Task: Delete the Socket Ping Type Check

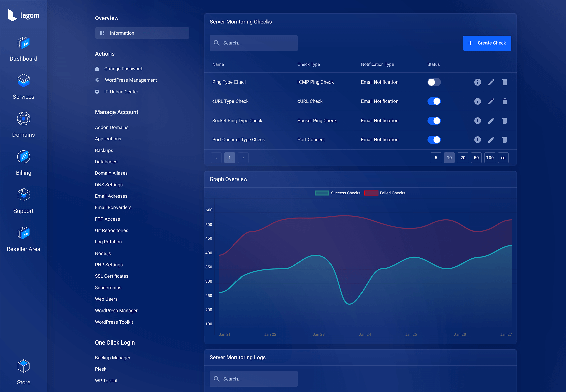Action: point(505,121)
